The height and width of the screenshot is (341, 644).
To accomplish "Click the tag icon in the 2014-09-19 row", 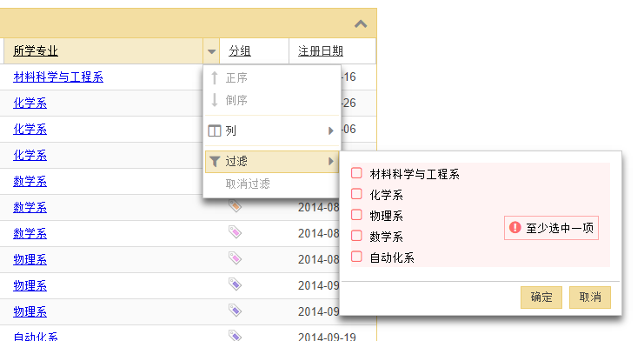I will [235, 335].
